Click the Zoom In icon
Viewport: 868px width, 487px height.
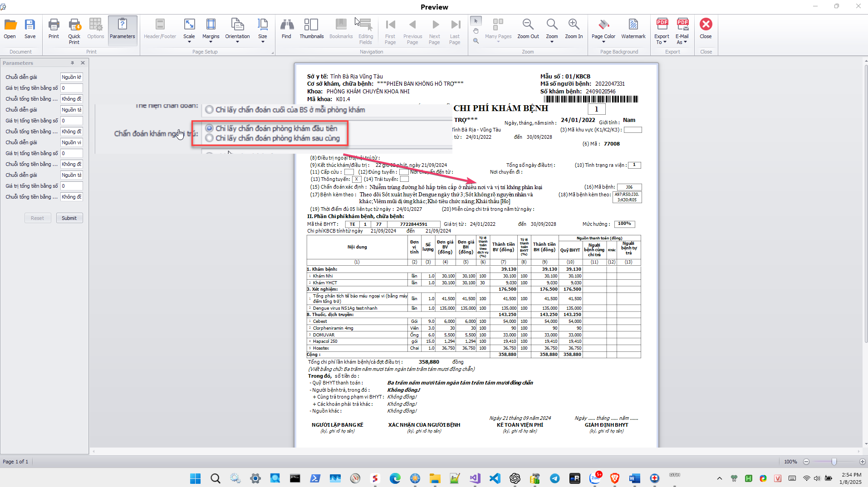tap(574, 29)
